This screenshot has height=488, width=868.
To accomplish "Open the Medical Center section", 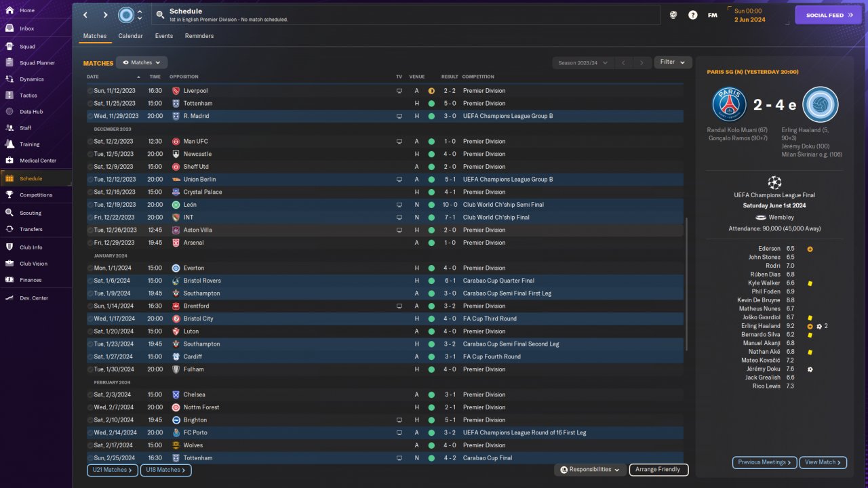I will point(37,161).
